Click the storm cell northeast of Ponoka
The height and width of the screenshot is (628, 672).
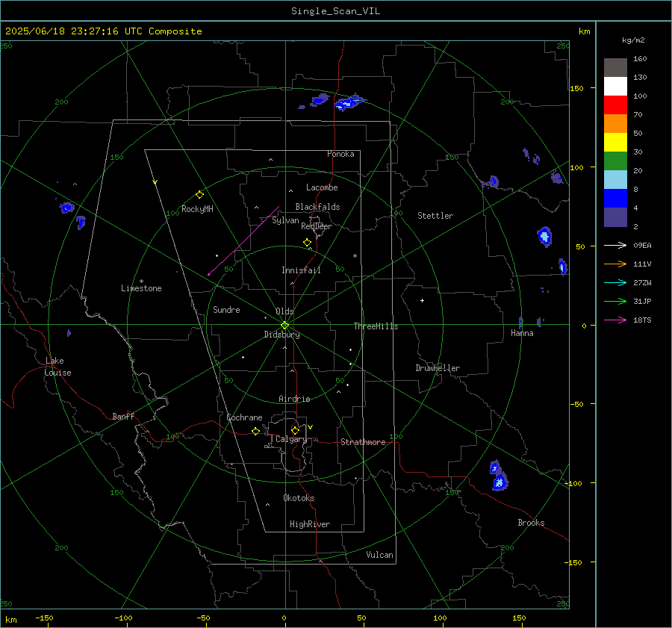pos(349,102)
